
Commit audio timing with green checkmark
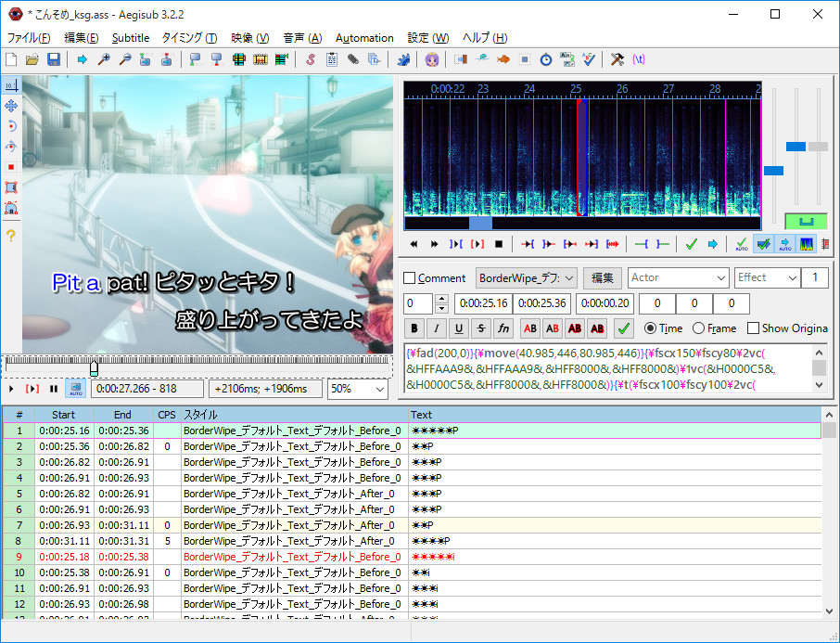point(691,244)
